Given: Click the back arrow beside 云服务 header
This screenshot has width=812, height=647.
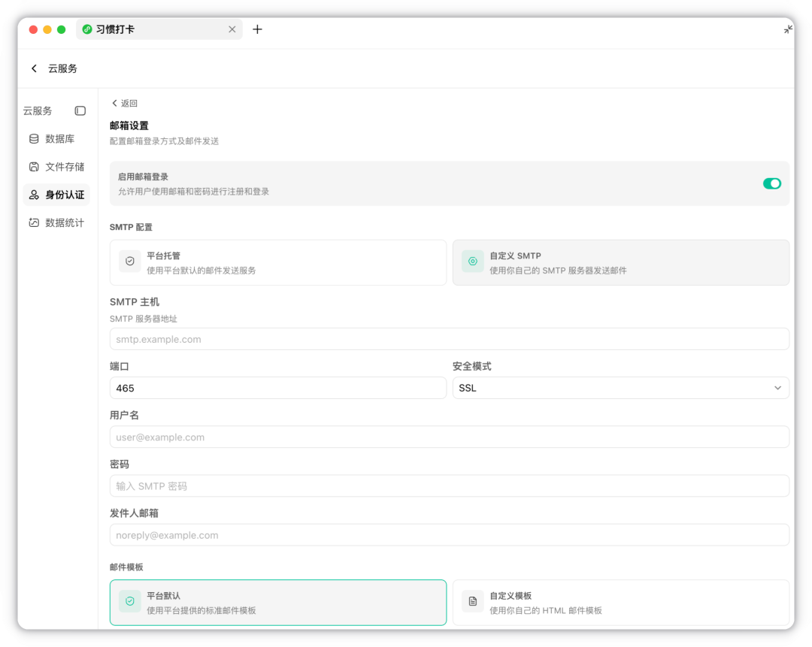Looking at the screenshot, I should (x=34, y=68).
